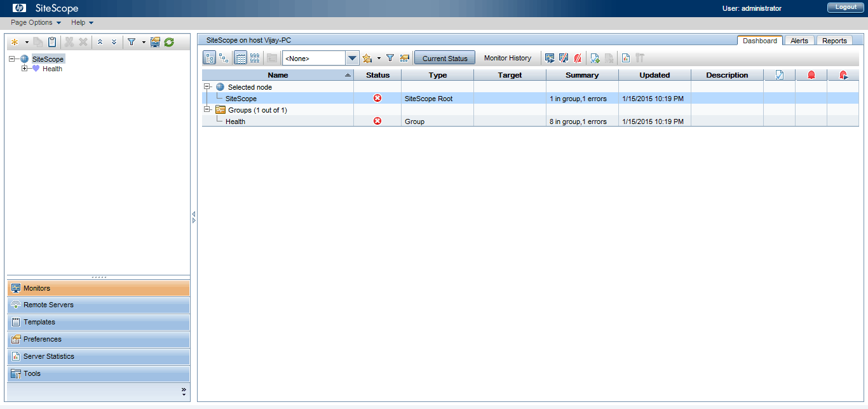
Task: Switch dashboard to detailed list view
Action: [241, 58]
